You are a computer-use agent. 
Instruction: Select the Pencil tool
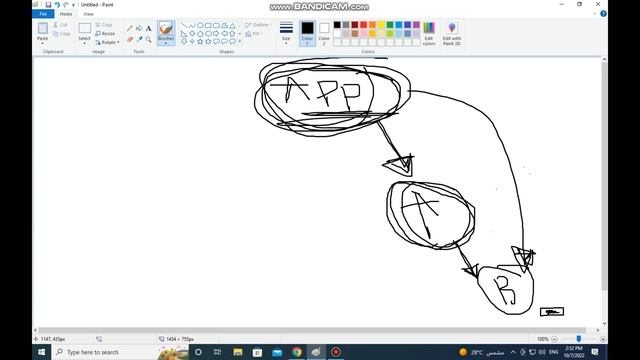pos(130,28)
